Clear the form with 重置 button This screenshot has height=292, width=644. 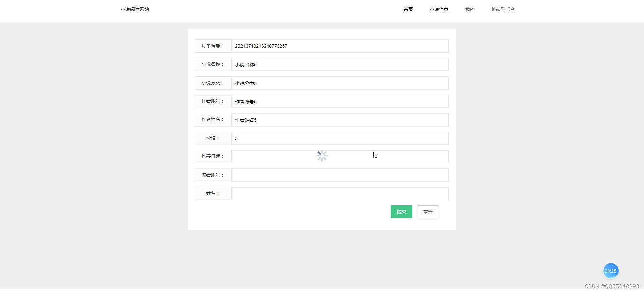[x=428, y=212]
